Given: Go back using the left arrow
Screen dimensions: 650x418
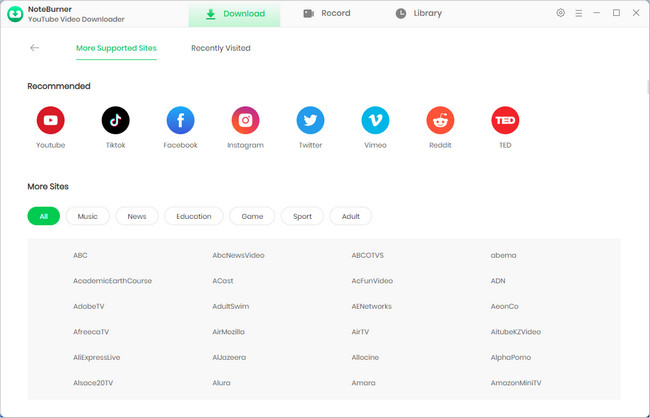Looking at the screenshot, I should (35, 48).
